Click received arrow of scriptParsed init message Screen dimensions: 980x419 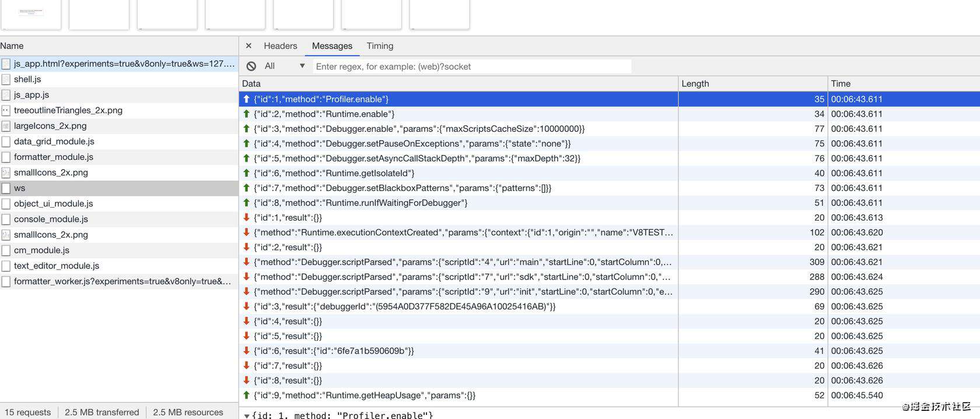coord(246,291)
